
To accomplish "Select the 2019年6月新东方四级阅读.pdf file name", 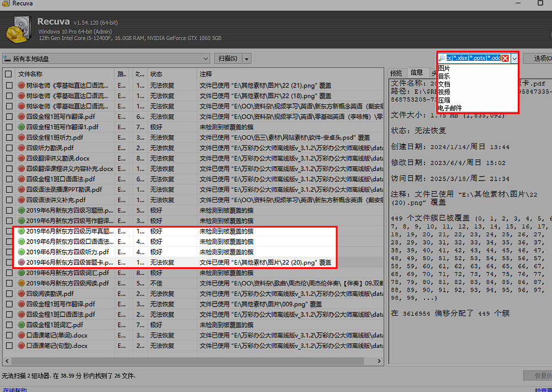I will (x=67, y=283).
